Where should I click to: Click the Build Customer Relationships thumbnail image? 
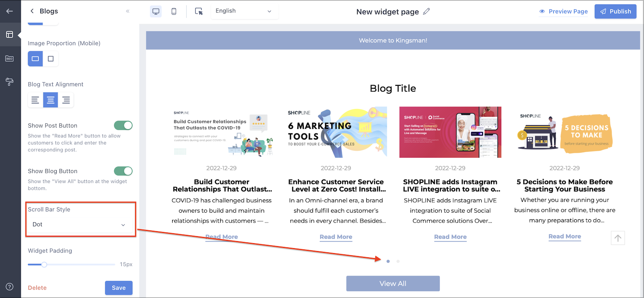point(221,132)
